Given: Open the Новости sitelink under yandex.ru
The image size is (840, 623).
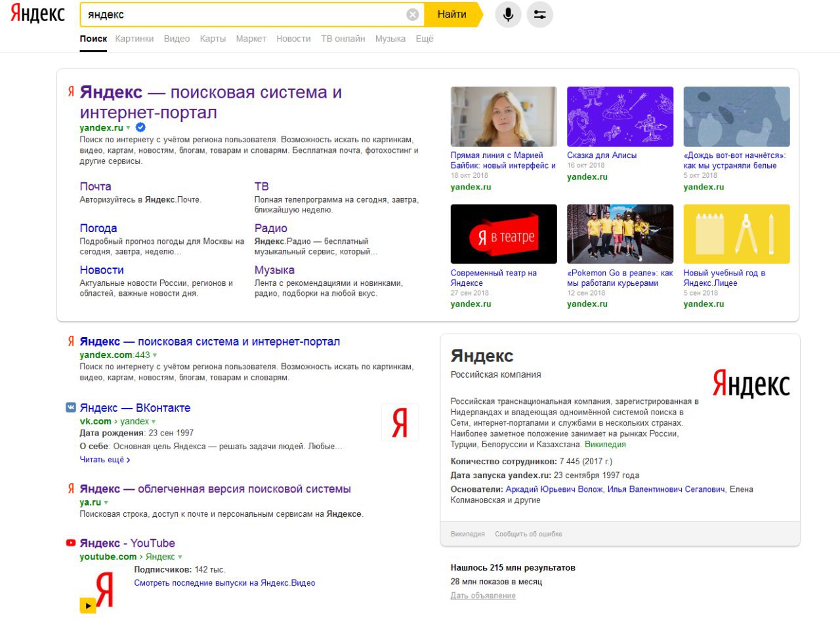Looking at the screenshot, I should [102, 270].
